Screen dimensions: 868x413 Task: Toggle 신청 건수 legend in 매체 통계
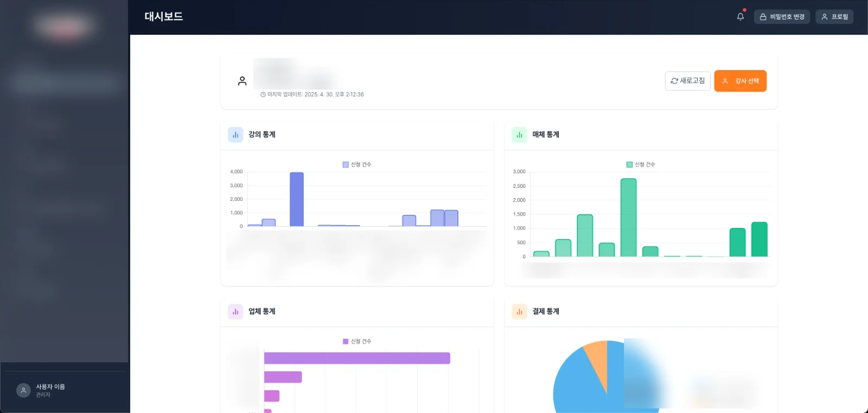tap(641, 164)
